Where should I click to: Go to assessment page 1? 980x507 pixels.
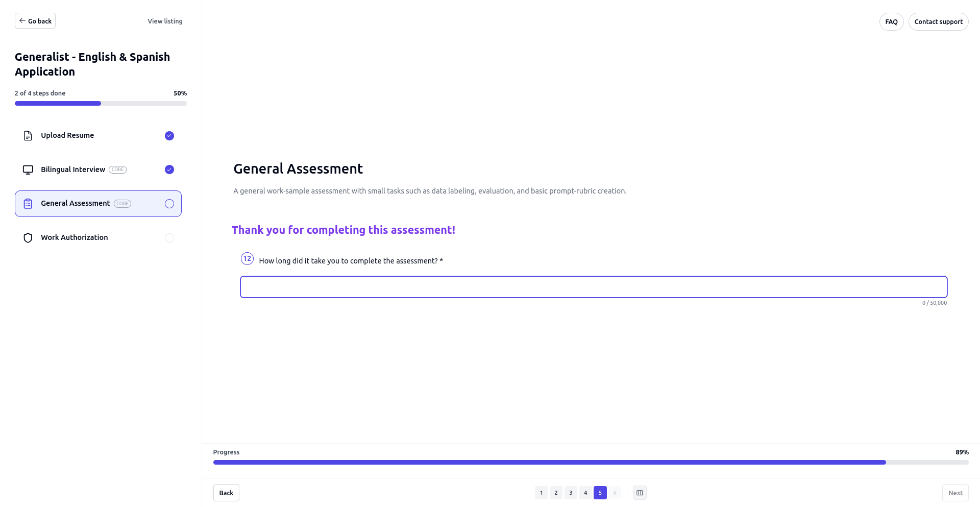(x=541, y=493)
